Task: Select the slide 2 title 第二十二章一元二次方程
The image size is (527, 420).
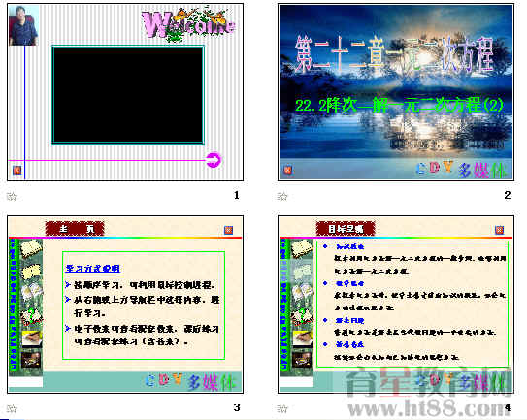Action: 395,54
